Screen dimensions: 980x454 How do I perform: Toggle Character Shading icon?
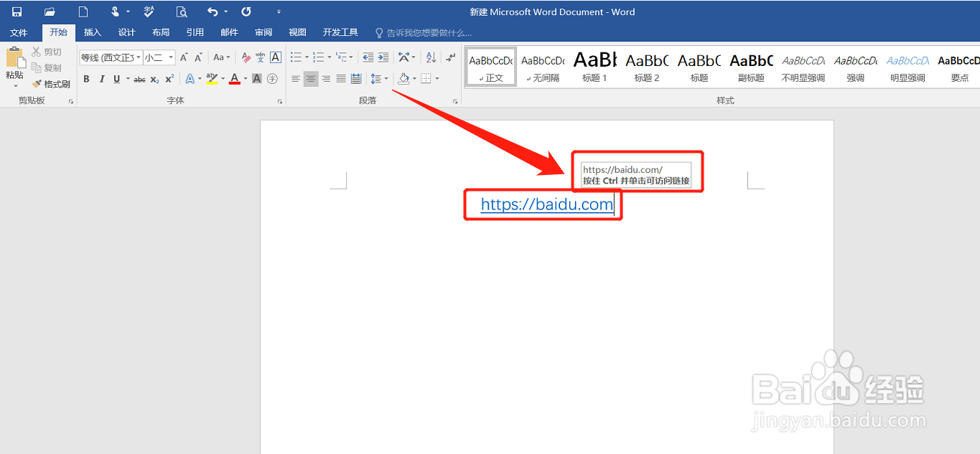pos(257,79)
